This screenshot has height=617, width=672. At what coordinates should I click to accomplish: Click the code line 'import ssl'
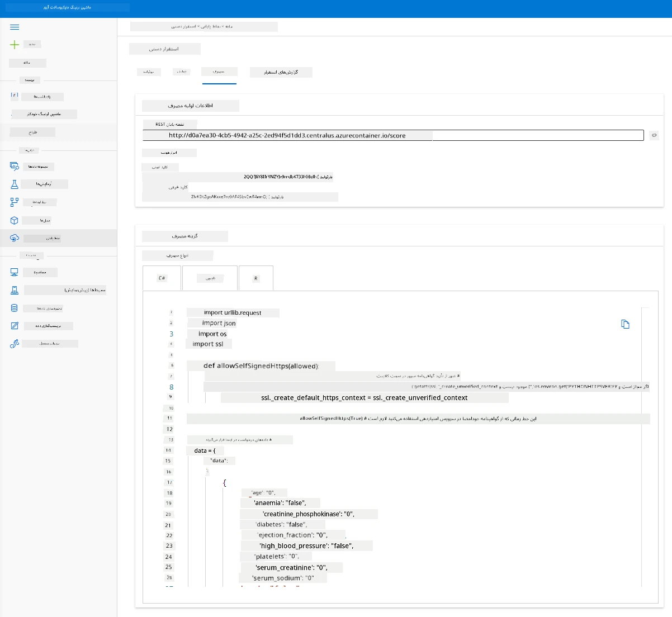tap(209, 344)
